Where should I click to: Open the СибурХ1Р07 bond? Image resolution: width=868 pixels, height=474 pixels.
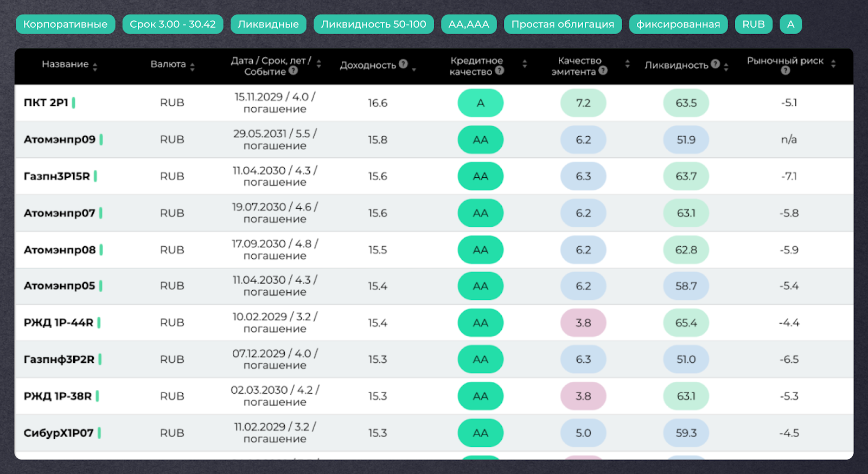59,433
